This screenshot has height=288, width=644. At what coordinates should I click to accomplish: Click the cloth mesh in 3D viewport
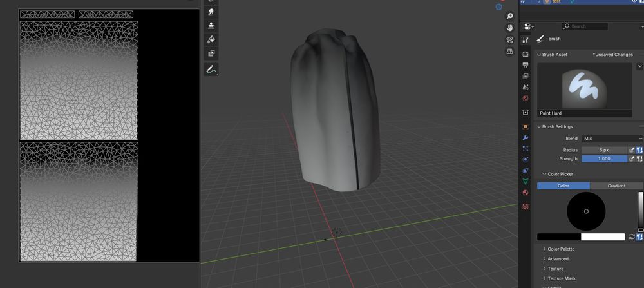(334, 111)
